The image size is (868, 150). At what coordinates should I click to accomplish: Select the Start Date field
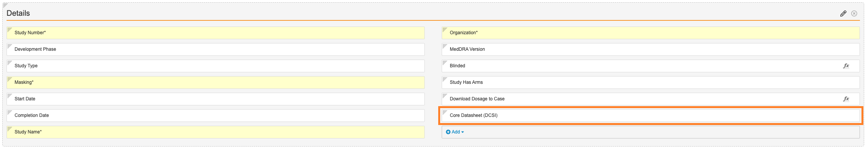215,99
